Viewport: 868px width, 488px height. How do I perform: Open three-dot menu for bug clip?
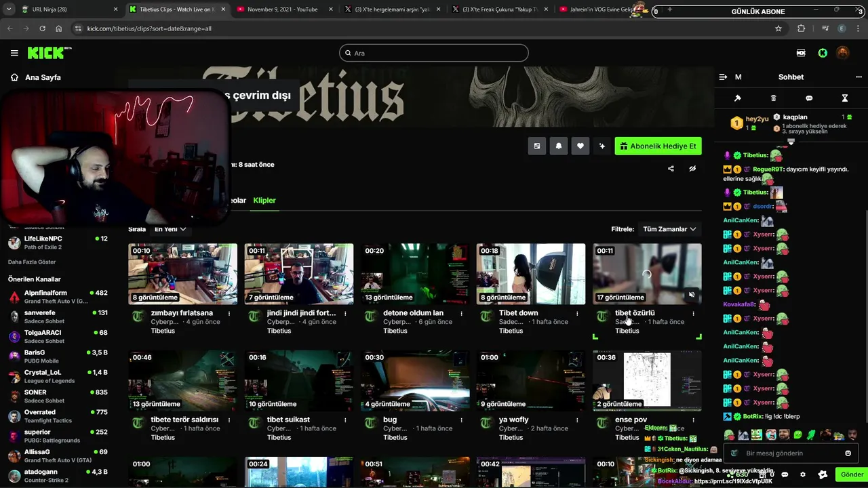pyautogui.click(x=461, y=420)
